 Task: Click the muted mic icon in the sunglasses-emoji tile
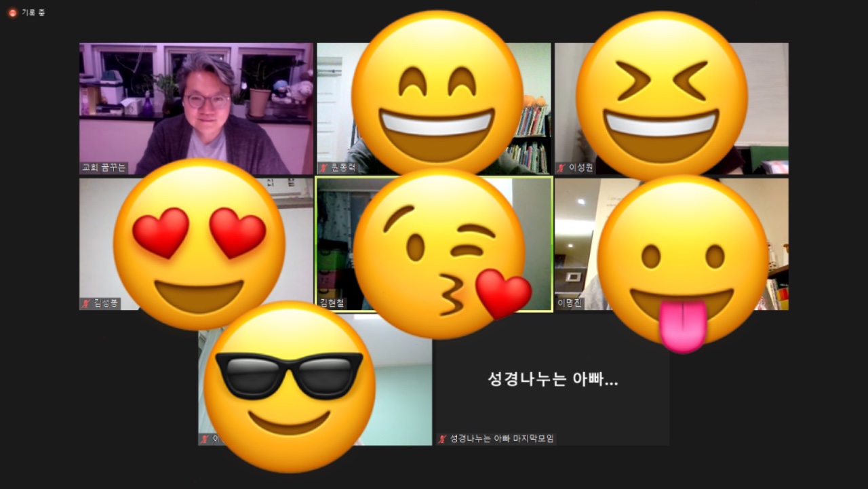coord(205,439)
